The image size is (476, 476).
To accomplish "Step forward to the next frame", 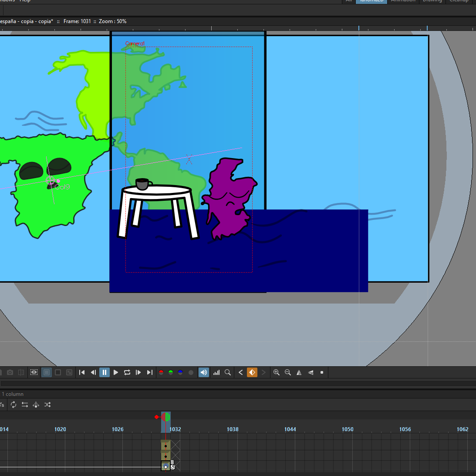I will [138, 372].
